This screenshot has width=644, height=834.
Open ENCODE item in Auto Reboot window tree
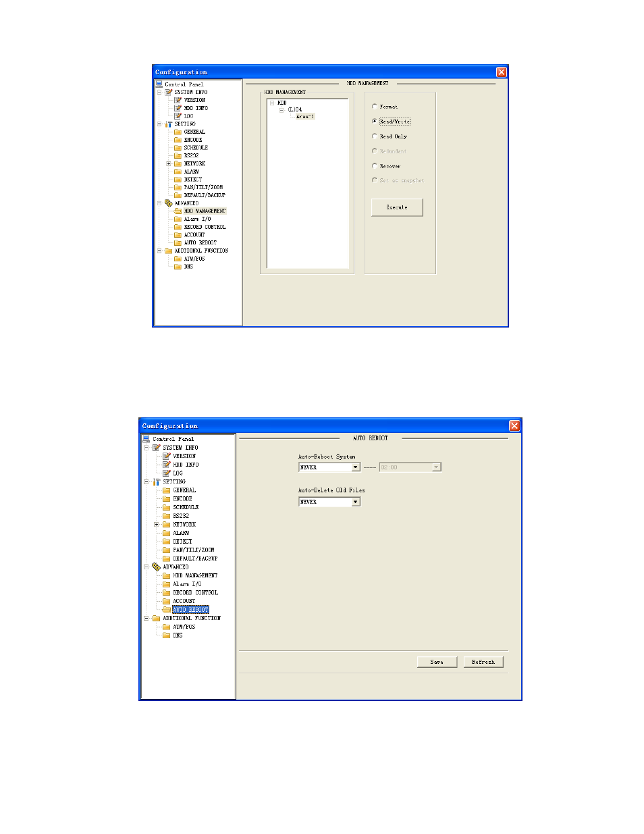(182, 499)
